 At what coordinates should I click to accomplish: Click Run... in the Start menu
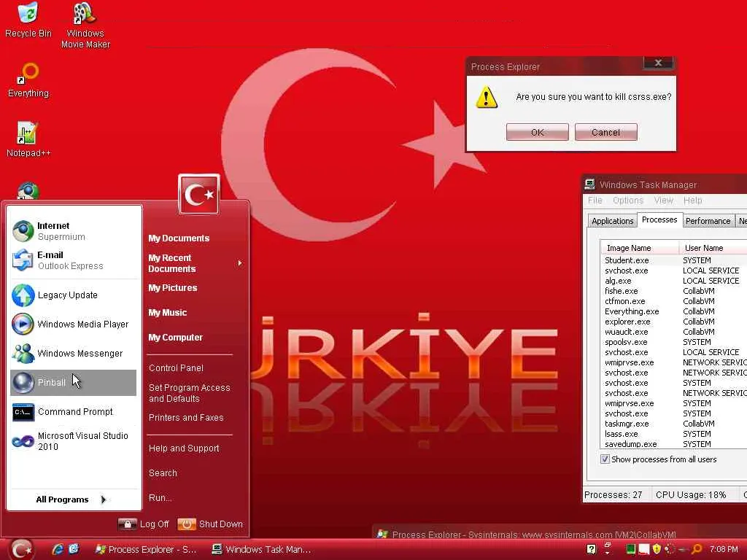tap(160, 497)
